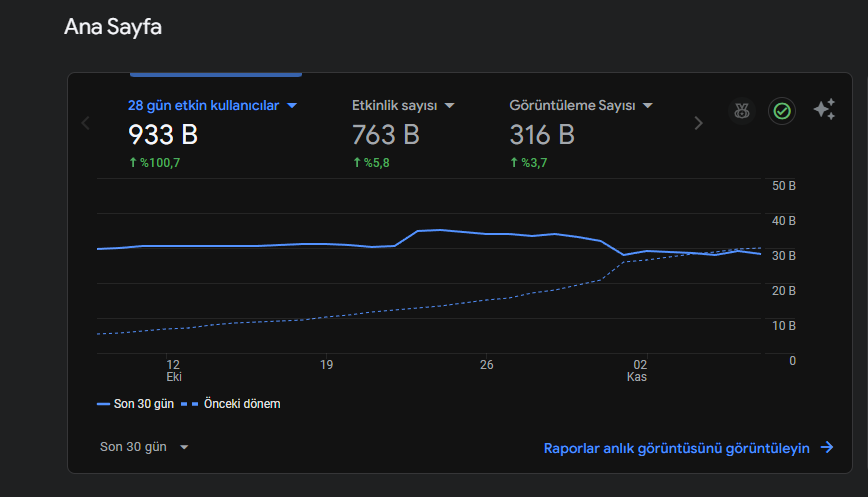Click the Ana Sayfa page heading
Viewport: 868px width, 497px height.
click(x=113, y=27)
